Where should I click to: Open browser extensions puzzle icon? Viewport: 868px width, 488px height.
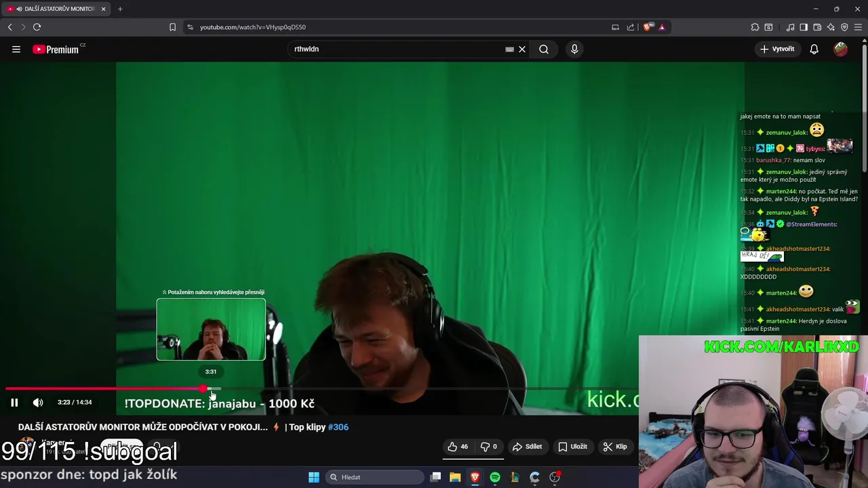pyautogui.click(x=755, y=27)
